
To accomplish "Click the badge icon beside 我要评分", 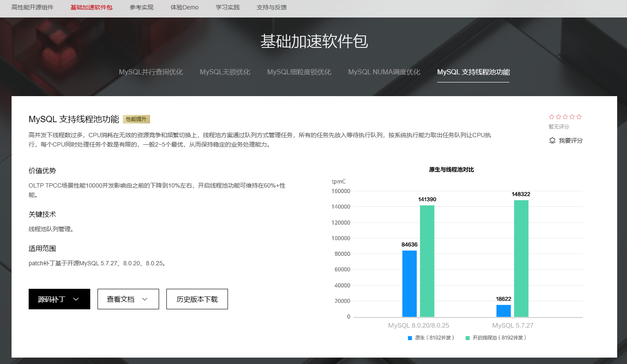I will coord(552,141).
